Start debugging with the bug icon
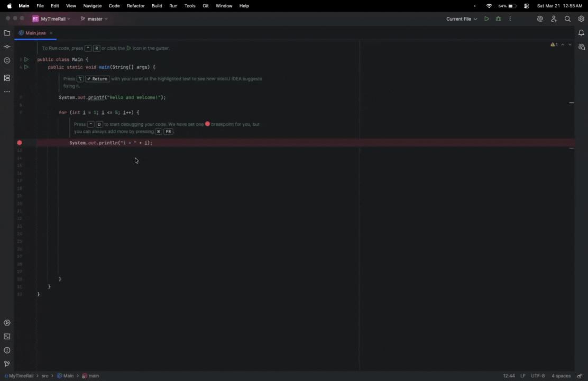Screen dimensions: 588x381 (x=498, y=19)
